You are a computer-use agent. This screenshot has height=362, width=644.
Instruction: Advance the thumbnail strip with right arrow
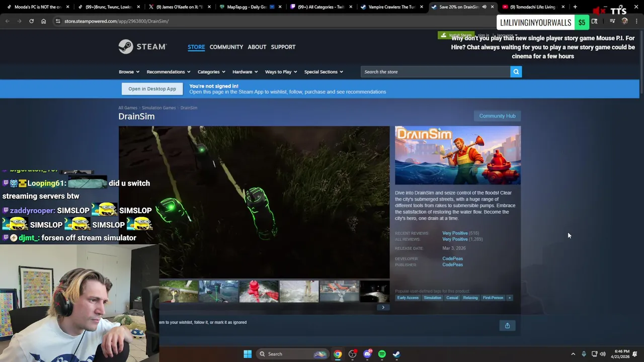[x=383, y=307]
